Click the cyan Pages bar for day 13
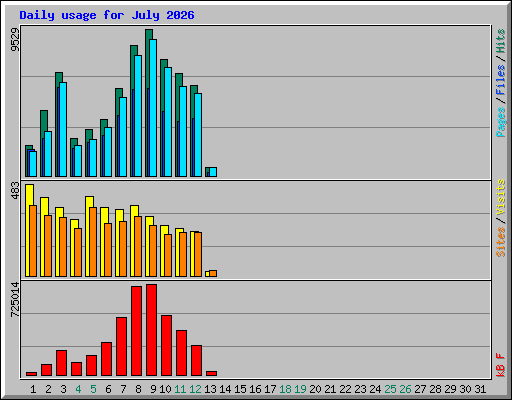Viewport: 512px width, 400px height. point(213,172)
